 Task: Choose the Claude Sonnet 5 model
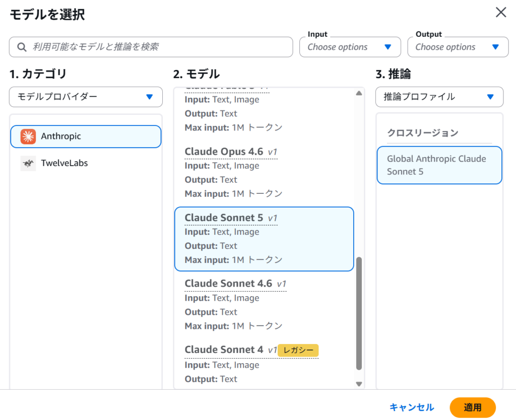[264, 239]
